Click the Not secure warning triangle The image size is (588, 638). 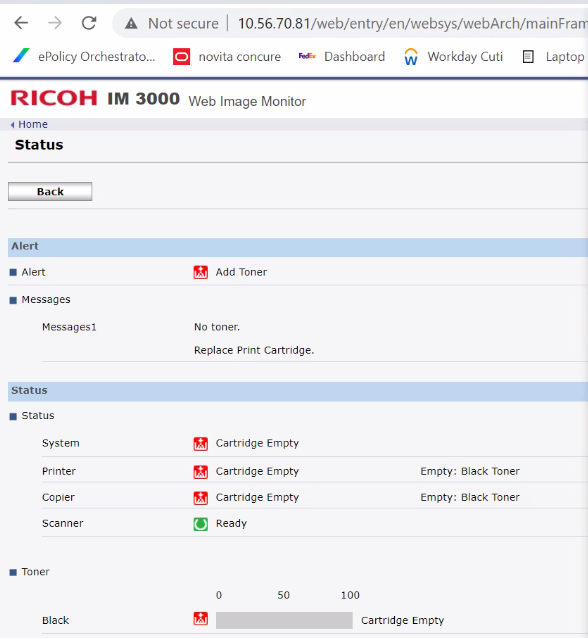click(131, 24)
